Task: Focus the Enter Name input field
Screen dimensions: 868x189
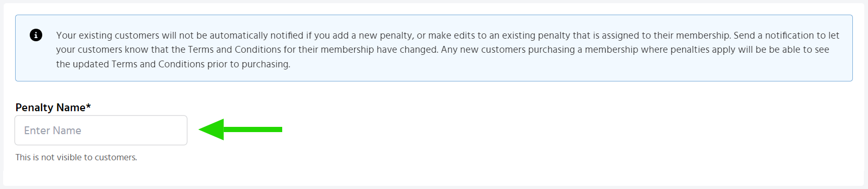Action: (101, 130)
